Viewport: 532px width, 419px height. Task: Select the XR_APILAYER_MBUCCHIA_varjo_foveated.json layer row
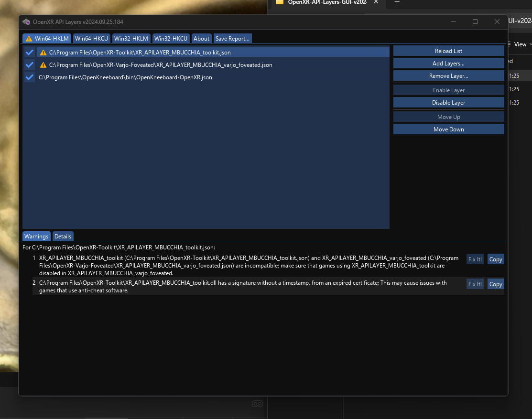(213, 65)
